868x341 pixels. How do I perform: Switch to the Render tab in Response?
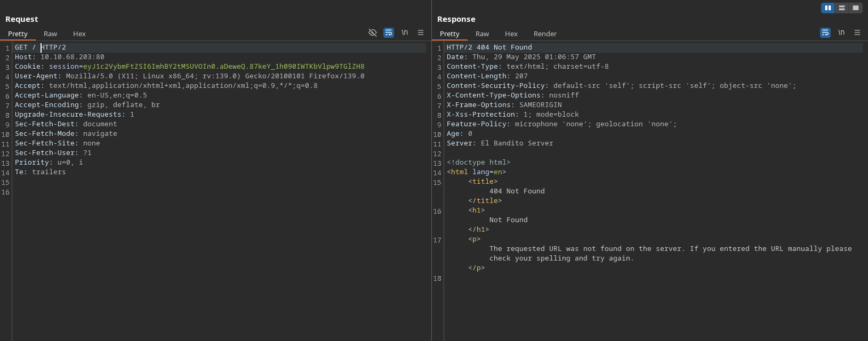click(545, 34)
